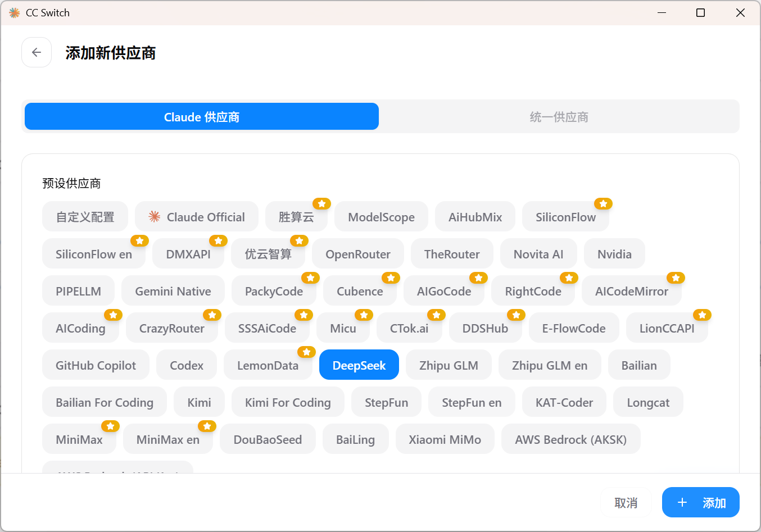Click the star badge on SiliconFlow

pyautogui.click(x=603, y=203)
